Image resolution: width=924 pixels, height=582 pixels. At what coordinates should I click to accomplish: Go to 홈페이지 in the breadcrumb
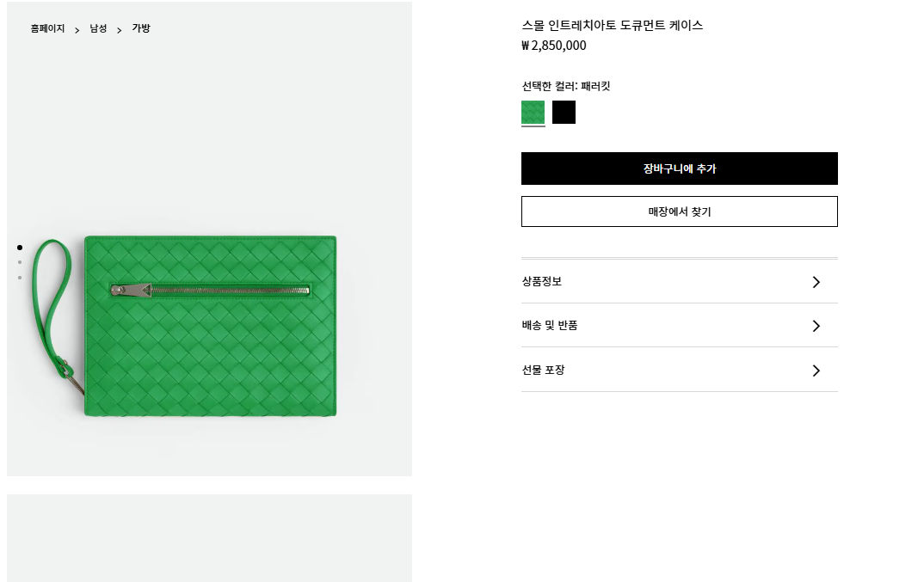pyautogui.click(x=47, y=28)
